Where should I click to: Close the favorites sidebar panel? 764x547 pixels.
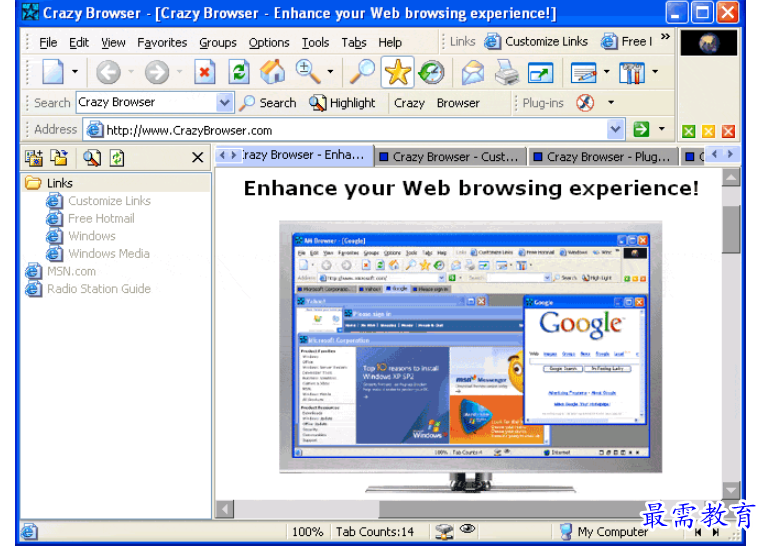pos(197,157)
